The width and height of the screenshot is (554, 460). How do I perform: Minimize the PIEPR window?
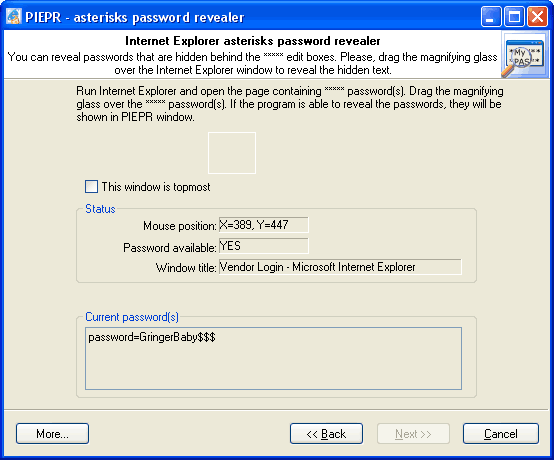coord(491,17)
